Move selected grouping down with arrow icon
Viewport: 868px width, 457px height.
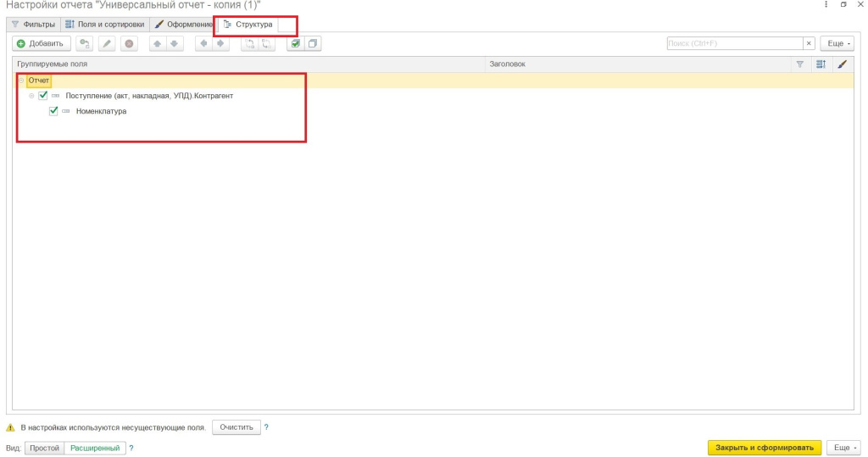(x=175, y=43)
